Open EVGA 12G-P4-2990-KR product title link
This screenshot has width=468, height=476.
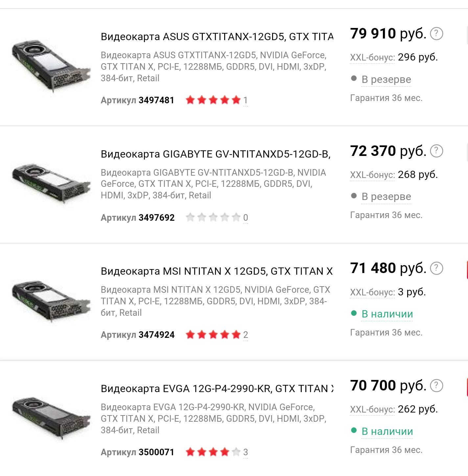[x=217, y=388]
